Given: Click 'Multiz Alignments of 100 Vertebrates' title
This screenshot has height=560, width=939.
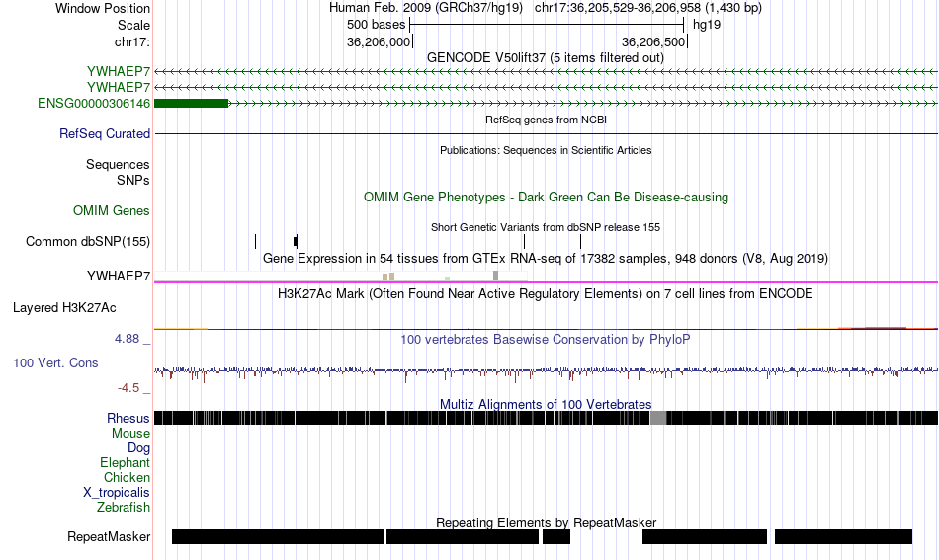Looking at the screenshot, I should pos(546,404).
